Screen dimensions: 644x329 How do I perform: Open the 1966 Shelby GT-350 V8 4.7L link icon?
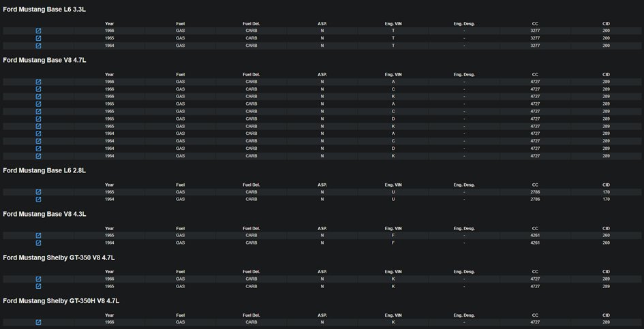[38, 279]
